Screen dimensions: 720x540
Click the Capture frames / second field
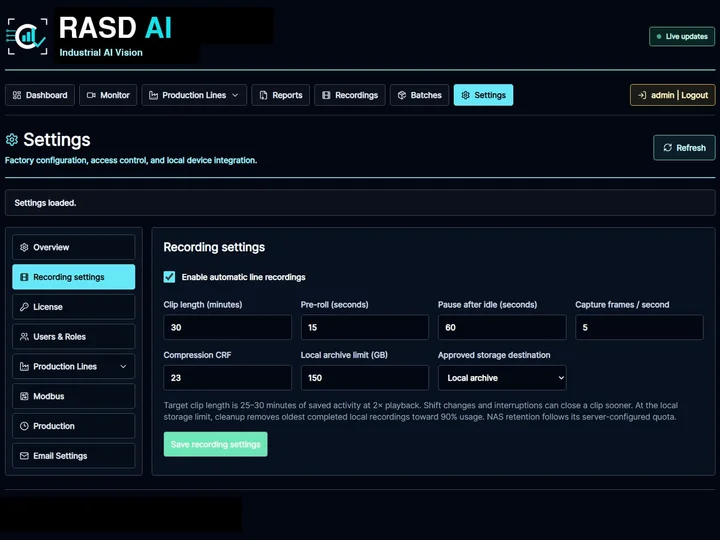(639, 327)
